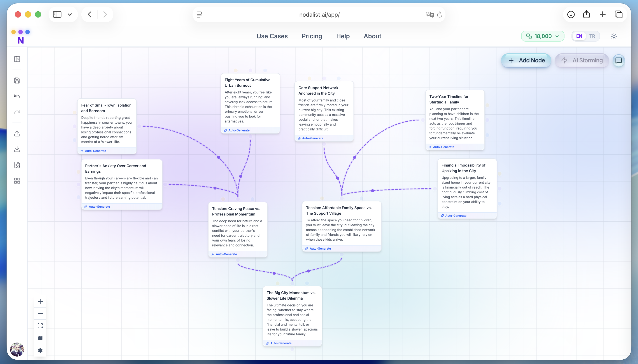Open the grid templates icon in sidebar
The height and width of the screenshot is (364, 638).
coord(17,181)
